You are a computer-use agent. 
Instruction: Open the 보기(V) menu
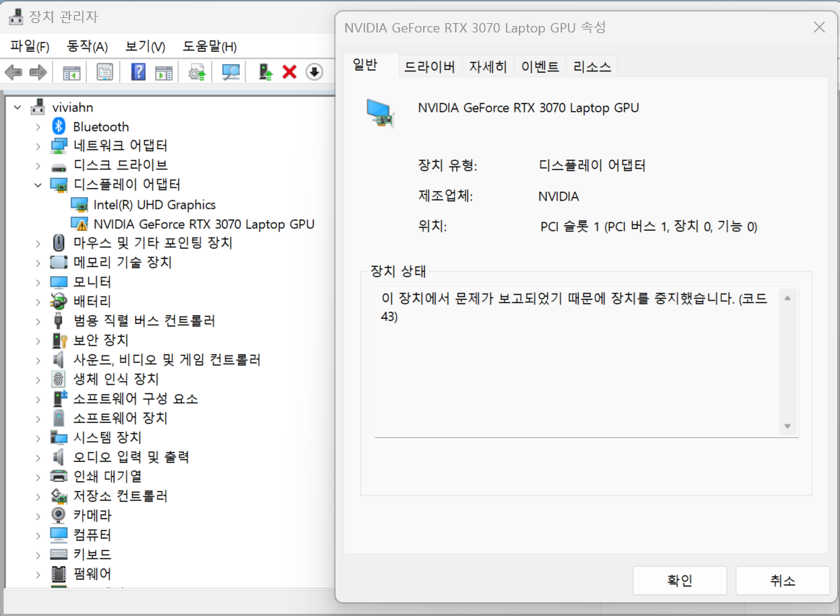pos(145,47)
